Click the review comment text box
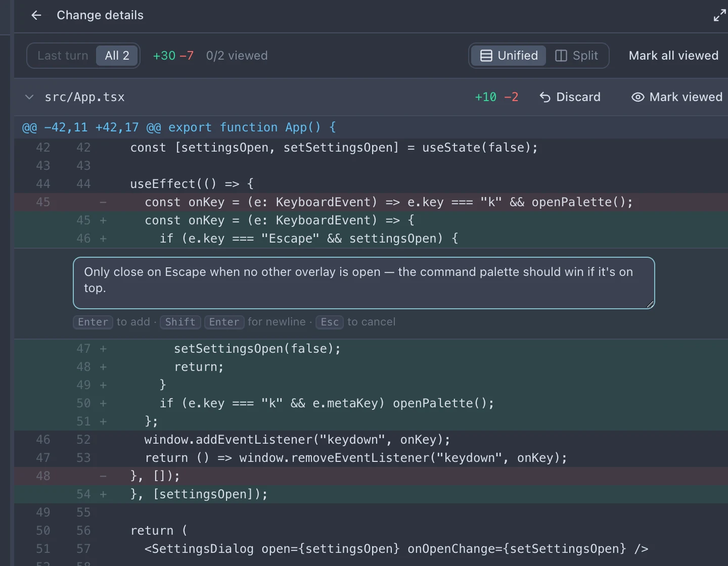 pyautogui.click(x=364, y=283)
